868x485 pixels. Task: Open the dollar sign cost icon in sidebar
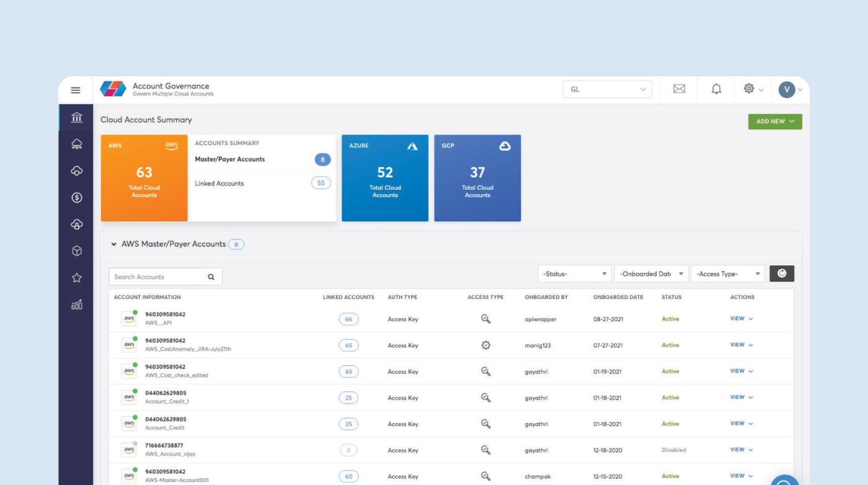point(77,198)
